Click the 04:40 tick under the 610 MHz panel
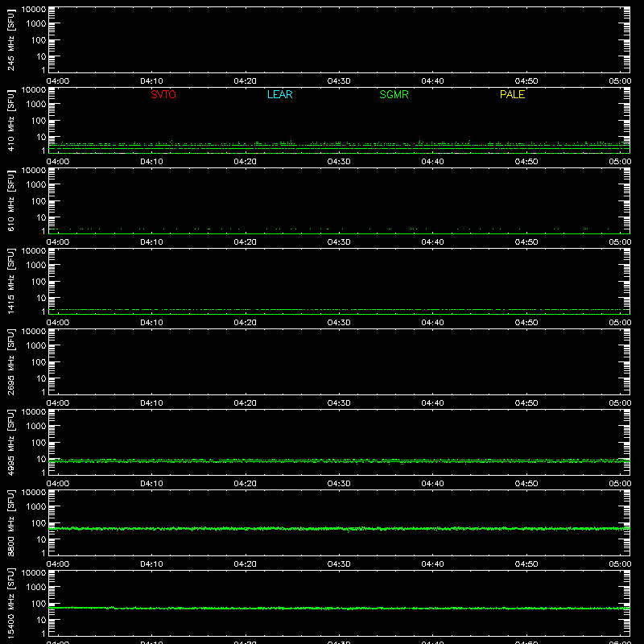 pos(432,242)
